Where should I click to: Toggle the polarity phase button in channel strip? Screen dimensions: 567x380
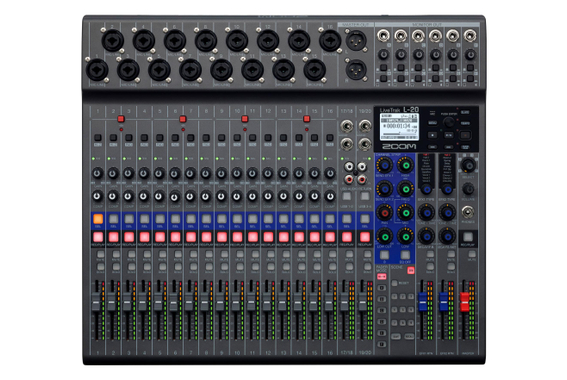[384, 255]
